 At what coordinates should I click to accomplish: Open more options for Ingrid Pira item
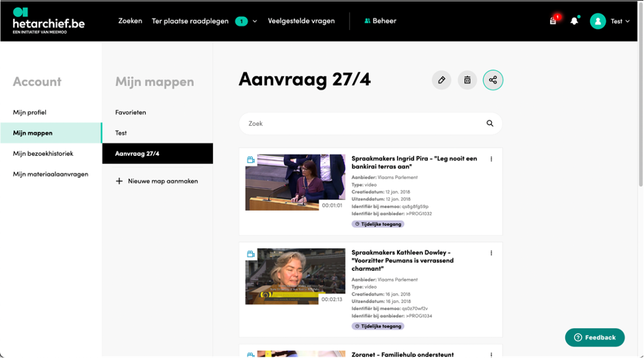491,159
